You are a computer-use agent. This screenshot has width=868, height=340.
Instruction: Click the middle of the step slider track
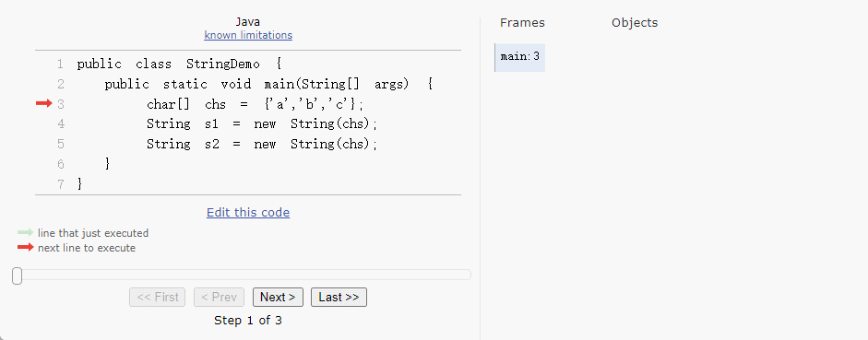tap(242, 275)
